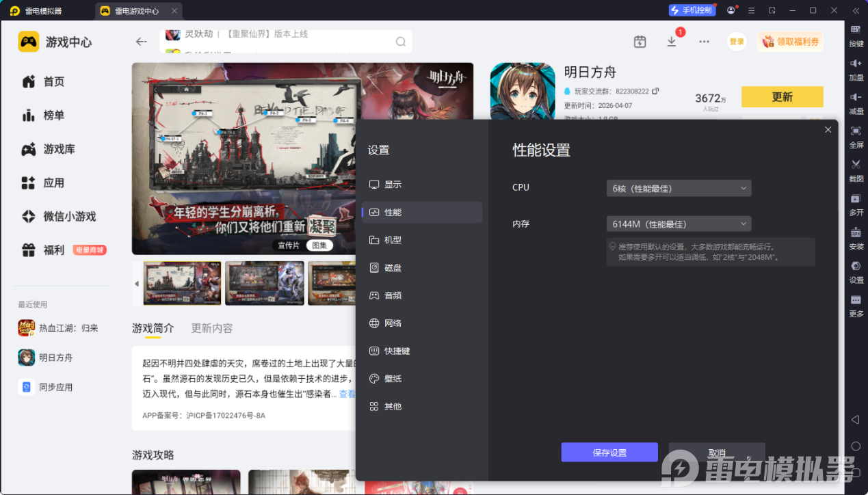
Task: Select 壁纸 settings category
Action: (422, 379)
